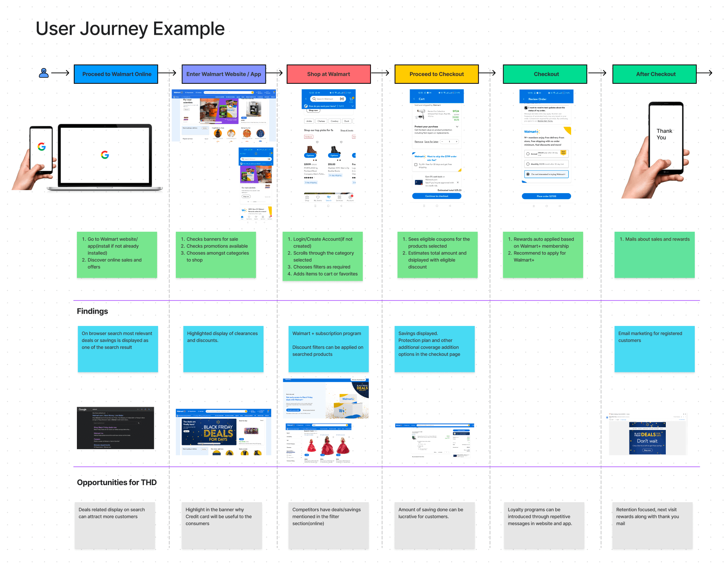728x567 pixels.
Task: Click Walmart logo on desktop site screenshot
Action: [x=179, y=92]
